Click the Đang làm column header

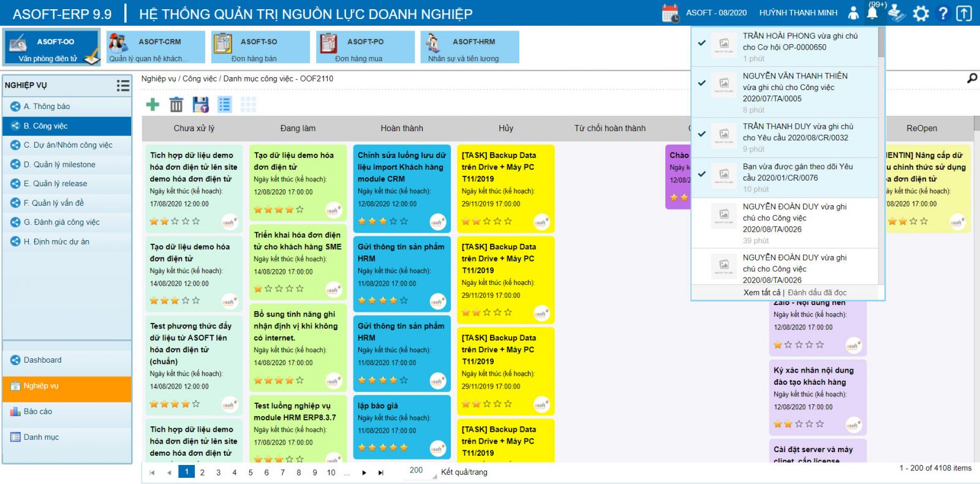(298, 129)
